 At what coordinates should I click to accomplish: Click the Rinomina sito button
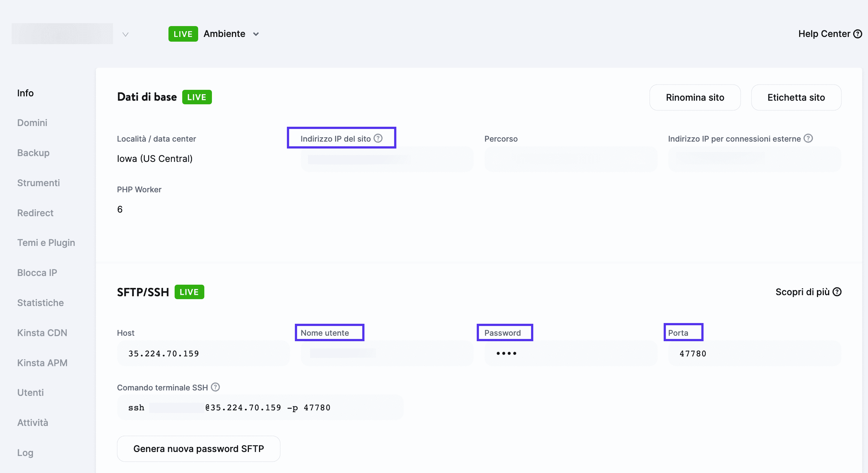[694, 97]
